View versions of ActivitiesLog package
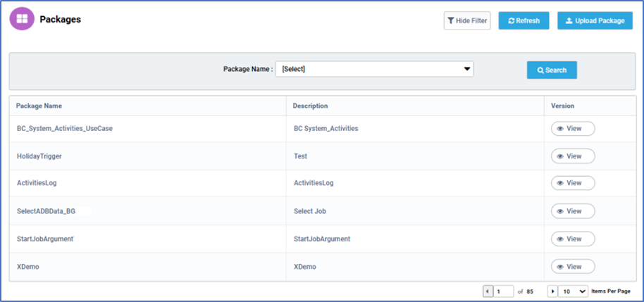Viewport: 644px width, 302px height. pos(573,183)
